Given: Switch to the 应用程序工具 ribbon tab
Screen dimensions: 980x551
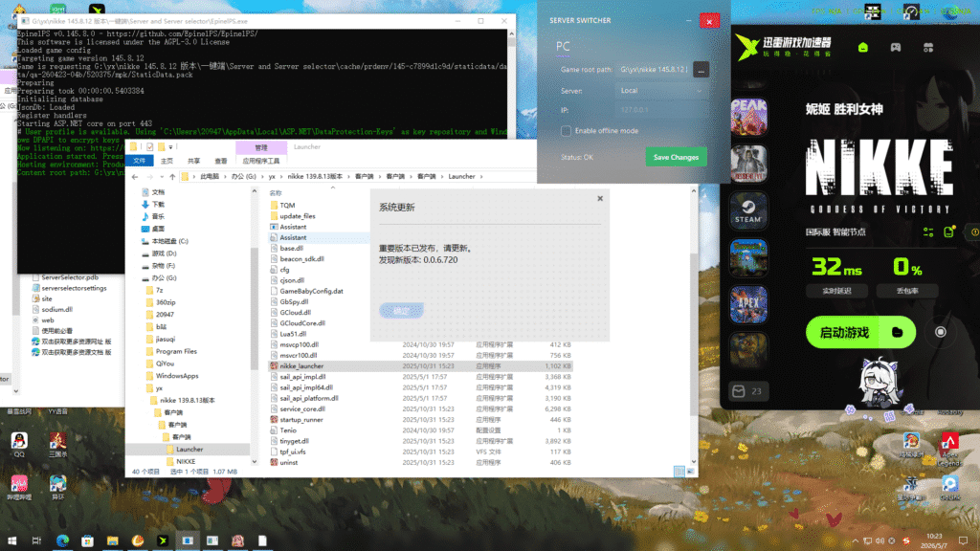Looking at the screenshot, I should click(x=260, y=161).
